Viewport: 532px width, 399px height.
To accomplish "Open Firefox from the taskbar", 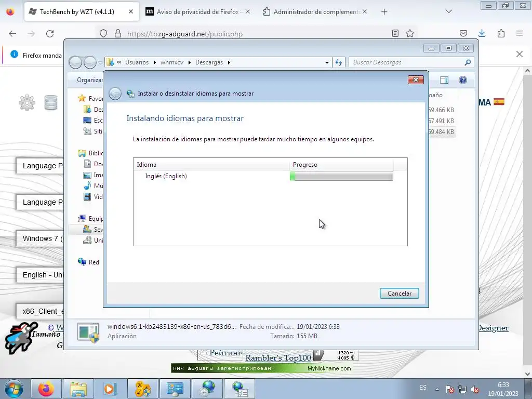I will click(x=46, y=389).
